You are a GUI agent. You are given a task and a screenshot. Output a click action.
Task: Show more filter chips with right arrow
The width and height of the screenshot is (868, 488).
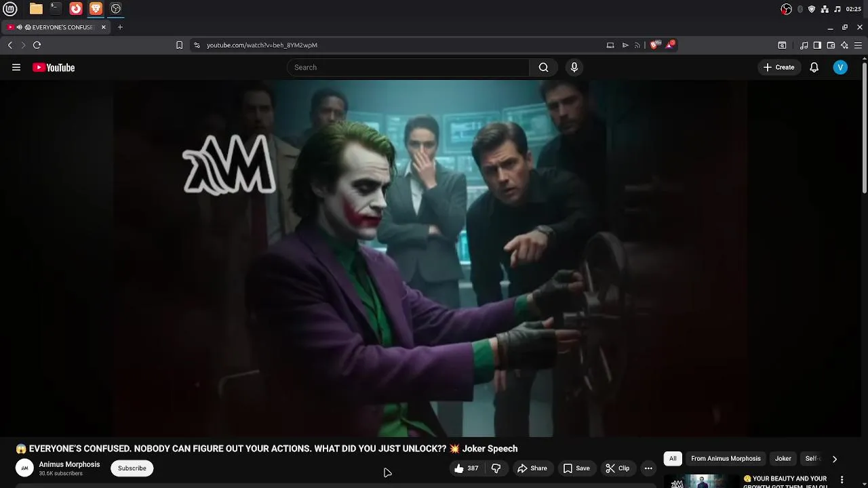coord(835,459)
